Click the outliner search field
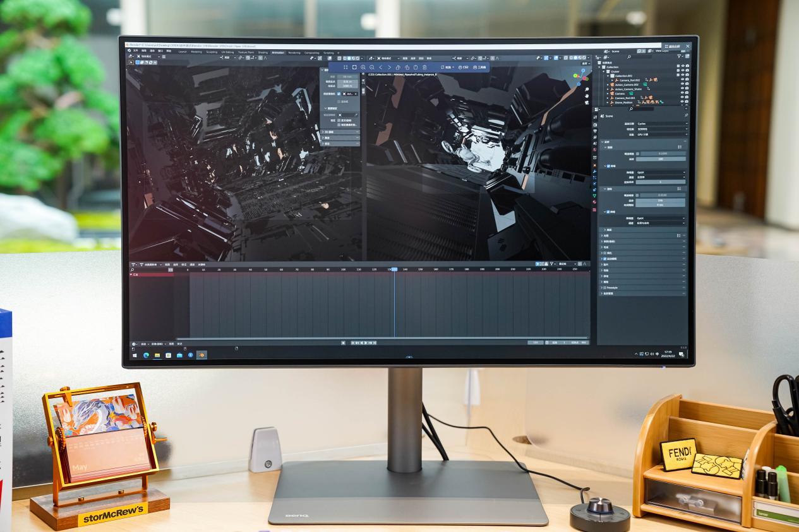 (x=642, y=57)
